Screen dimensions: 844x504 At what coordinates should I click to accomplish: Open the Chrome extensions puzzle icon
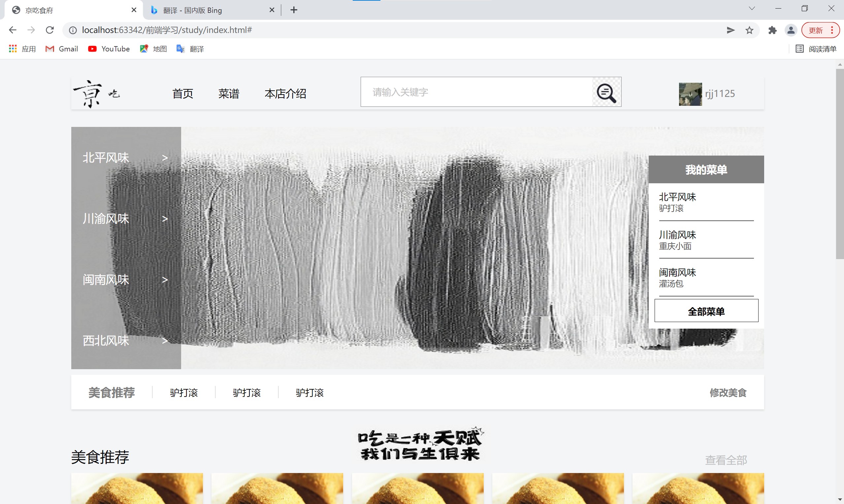[772, 30]
